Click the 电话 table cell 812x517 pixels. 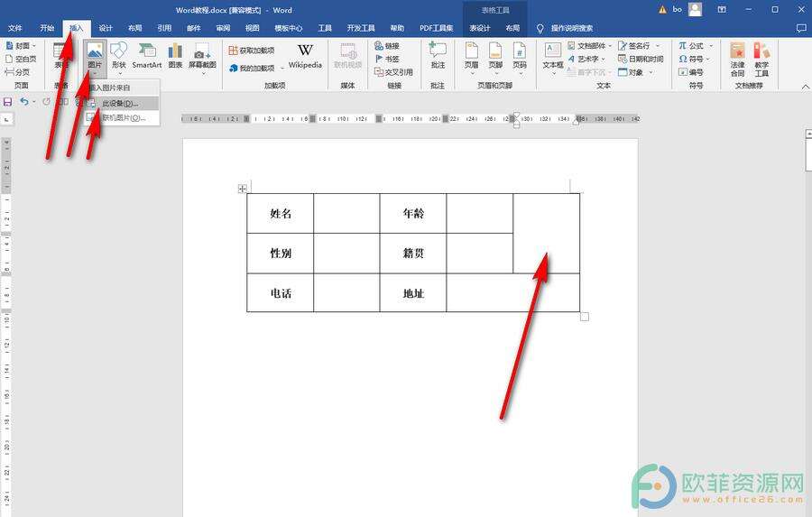[x=281, y=293]
